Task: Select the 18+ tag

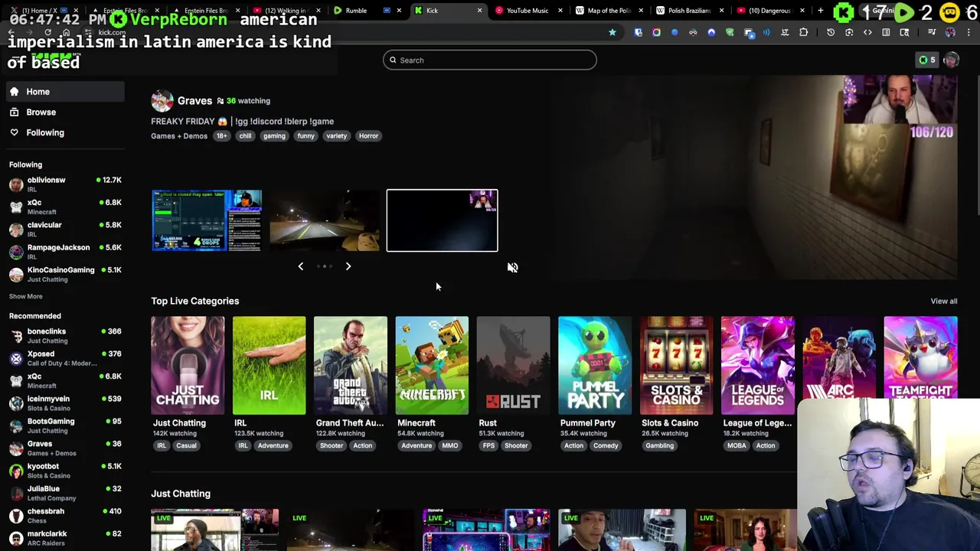Action: click(x=221, y=136)
